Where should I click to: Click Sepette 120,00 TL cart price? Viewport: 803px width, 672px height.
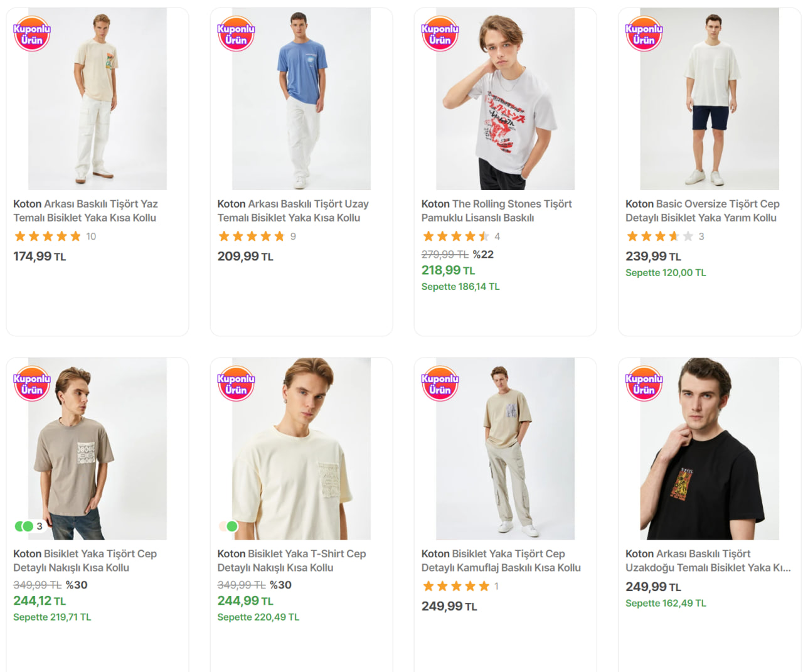coord(665,273)
